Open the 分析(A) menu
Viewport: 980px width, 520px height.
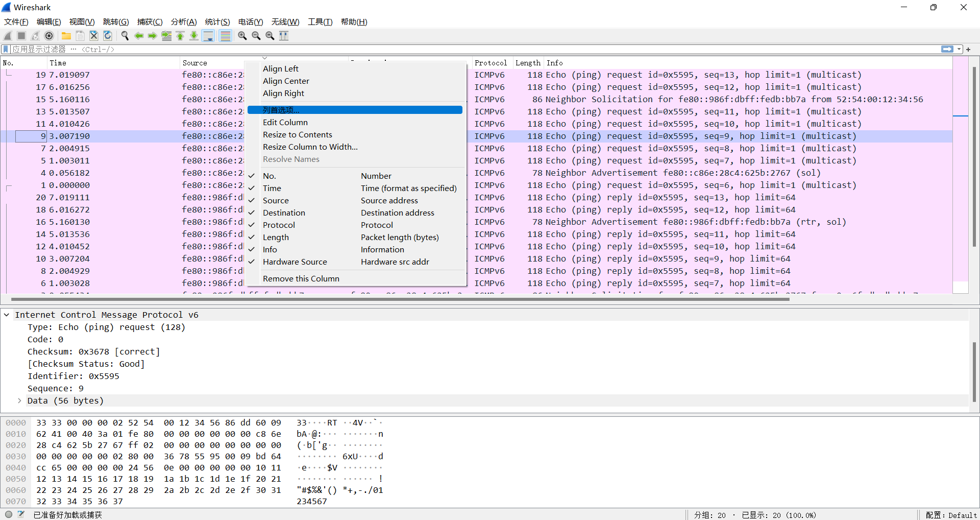[x=184, y=21]
